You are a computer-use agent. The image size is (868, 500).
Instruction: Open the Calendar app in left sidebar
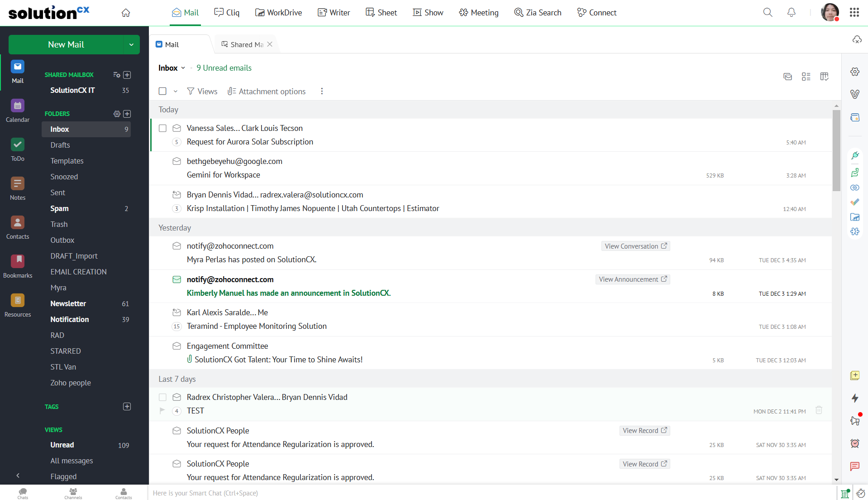coord(18,111)
